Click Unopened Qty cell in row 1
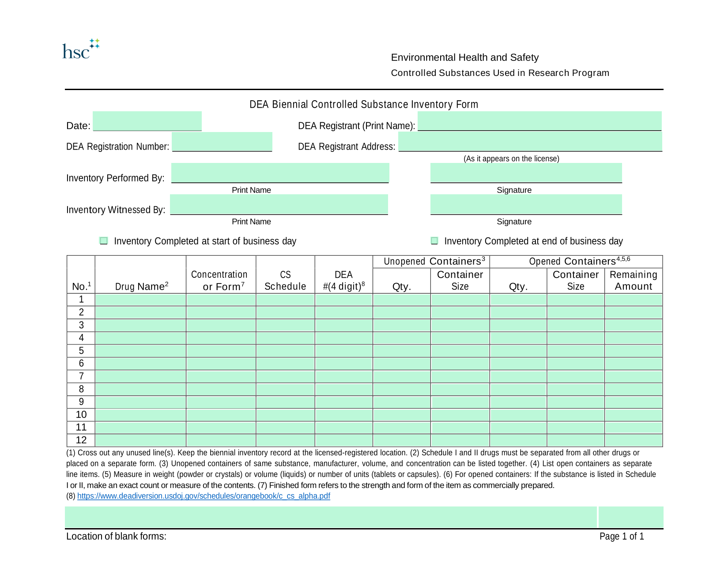This screenshot has height=563, width=728. pos(402,300)
